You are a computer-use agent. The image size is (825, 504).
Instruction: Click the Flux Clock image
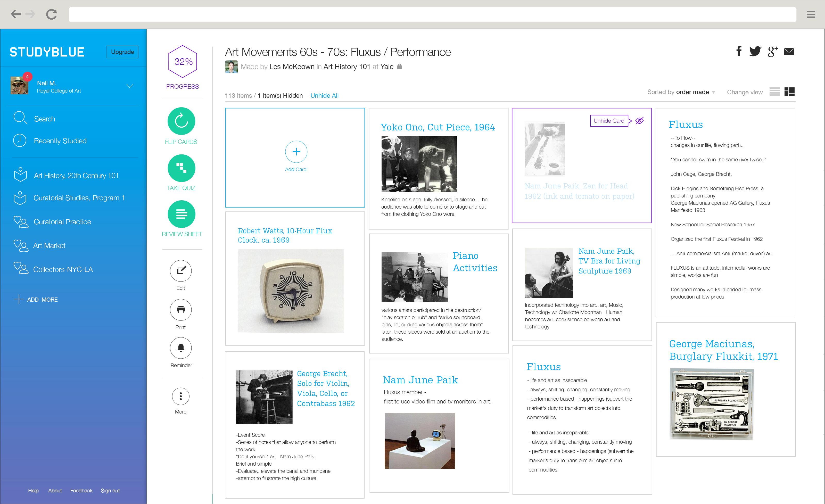pos(291,291)
